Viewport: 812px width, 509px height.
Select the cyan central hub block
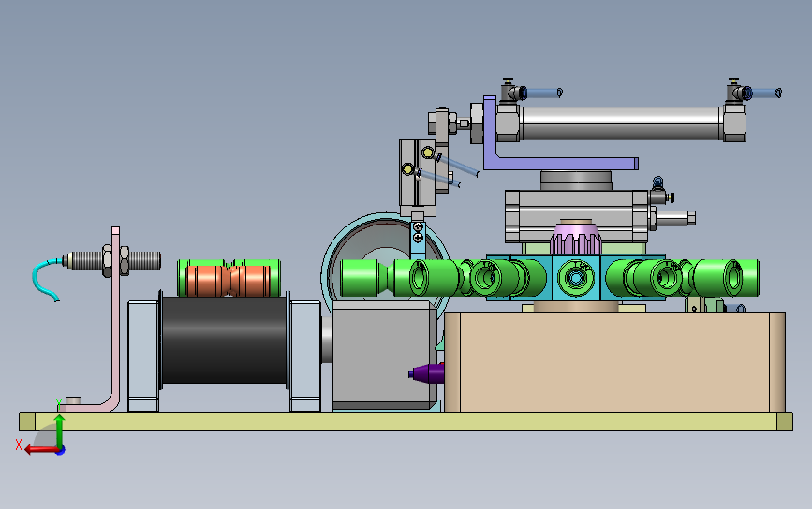(x=576, y=278)
